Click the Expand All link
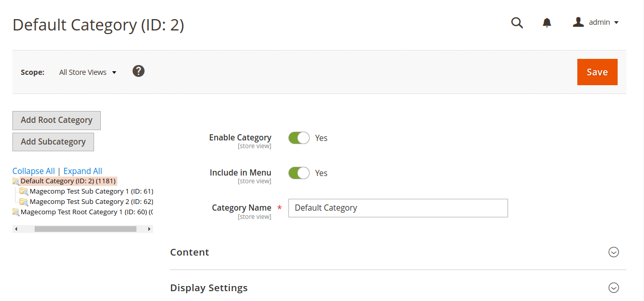This screenshot has height=301, width=644. coord(83,171)
